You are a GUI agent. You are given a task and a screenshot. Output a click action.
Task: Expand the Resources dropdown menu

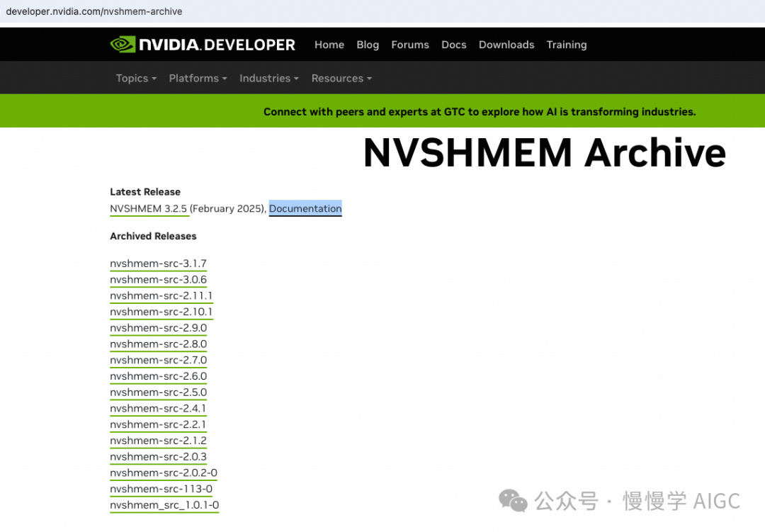(x=341, y=78)
